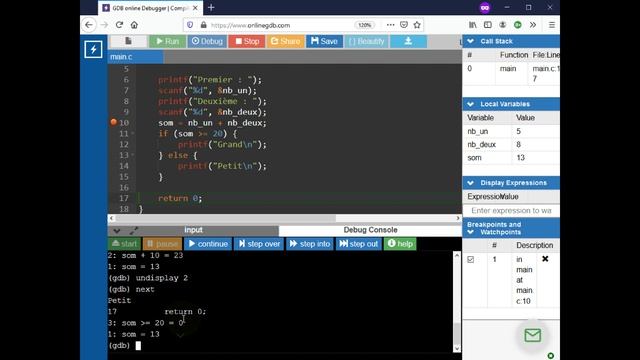Switch to the Debug Console tab
The height and width of the screenshot is (360, 640).
tap(370, 230)
